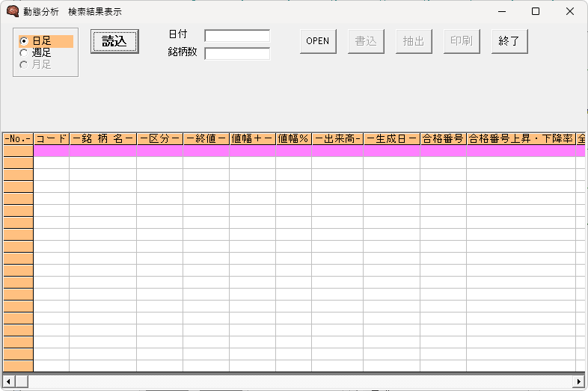Maximize the 動態分析 window
588x391 pixels.
pyautogui.click(x=536, y=12)
